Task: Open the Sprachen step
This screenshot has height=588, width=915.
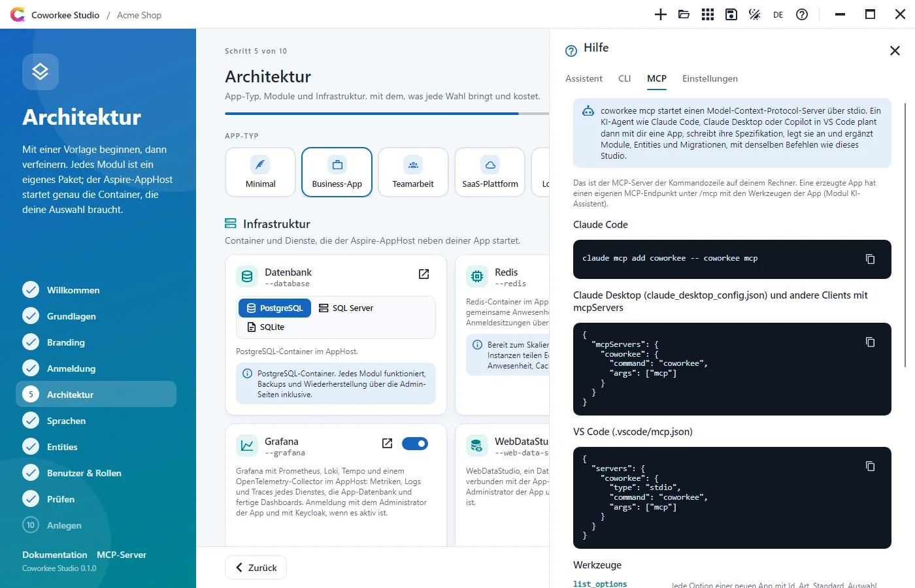Action: click(x=96, y=421)
